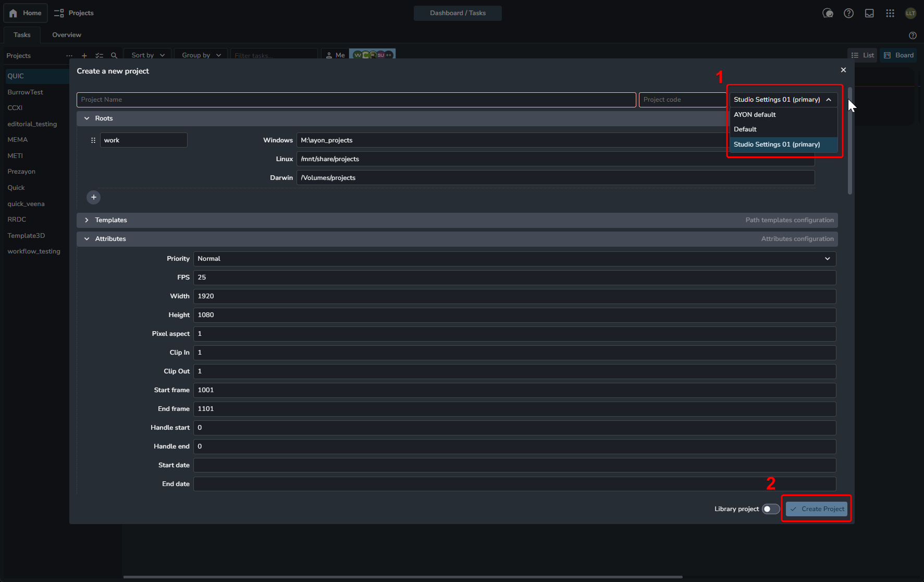Click the dialog's vertical scrollbar
Image resolution: width=924 pixels, height=582 pixels.
[850, 141]
